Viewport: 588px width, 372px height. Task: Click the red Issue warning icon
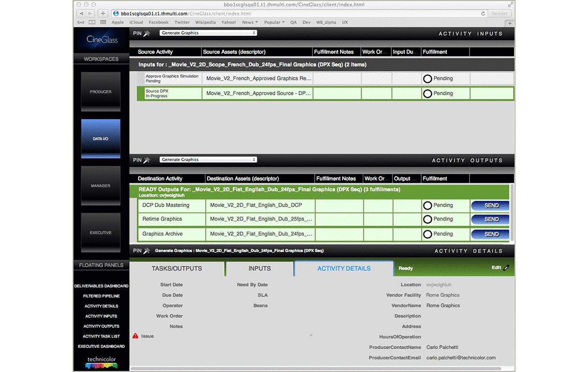pyautogui.click(x=136, y=336)
